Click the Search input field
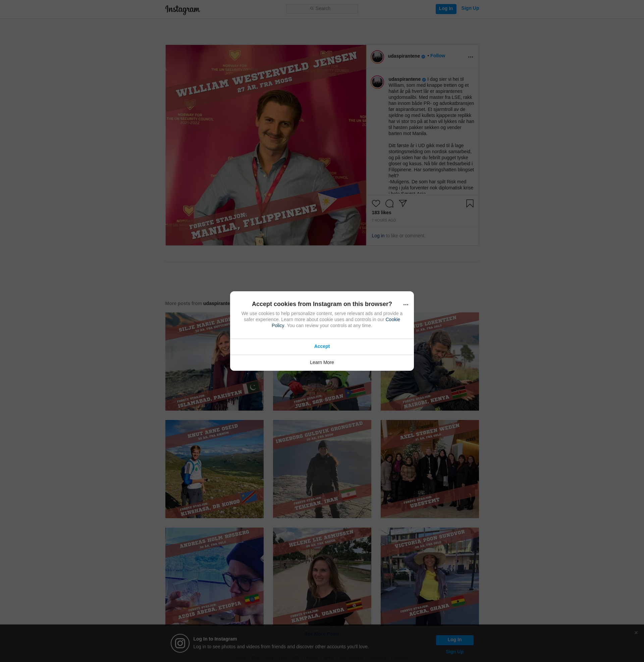This screenshot has height=662, width=644. coord(322,9)
